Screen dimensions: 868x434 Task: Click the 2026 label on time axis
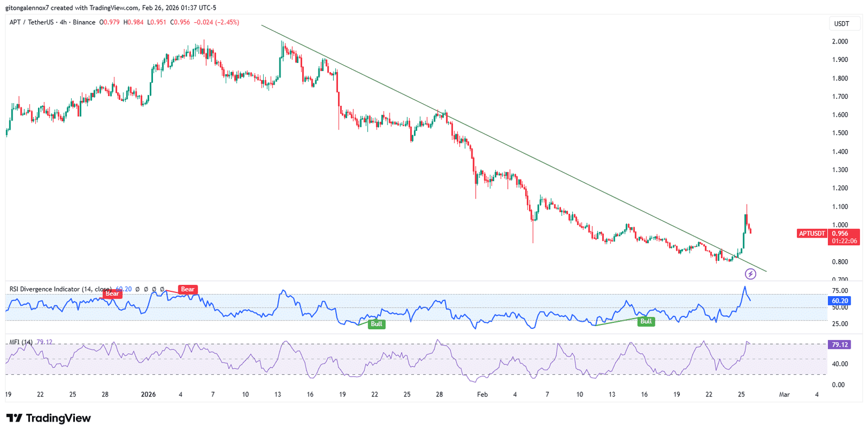148,394
